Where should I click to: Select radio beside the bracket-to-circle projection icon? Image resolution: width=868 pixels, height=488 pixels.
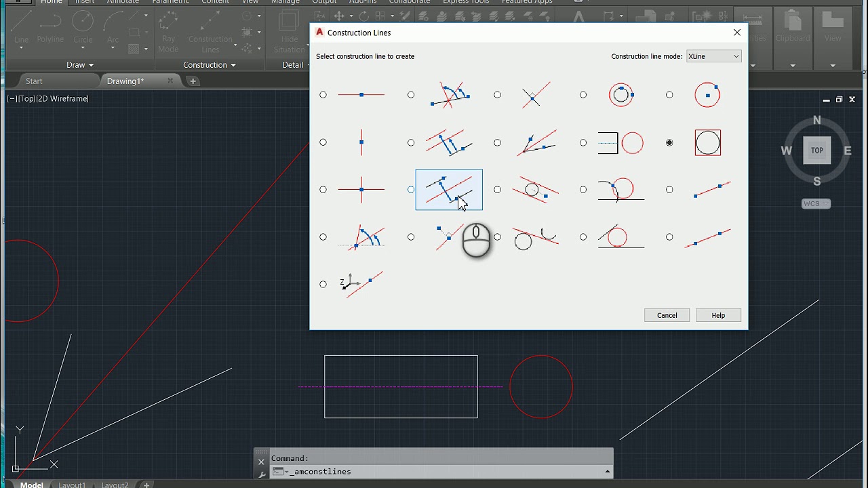tap(583, 142)
